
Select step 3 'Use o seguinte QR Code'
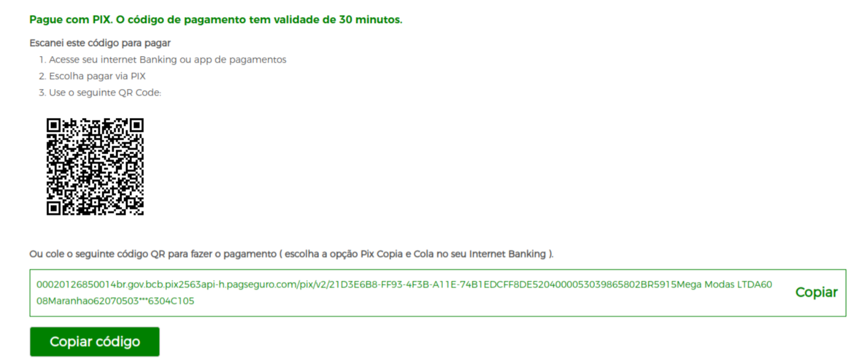tap(100, 93)
